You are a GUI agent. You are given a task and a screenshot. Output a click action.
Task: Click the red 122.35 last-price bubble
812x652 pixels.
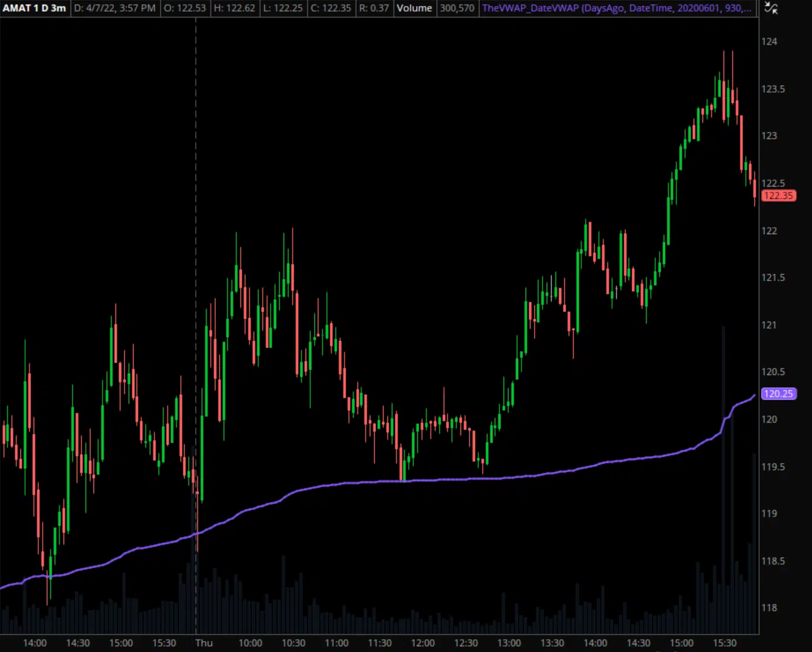(x=779, y=195)
